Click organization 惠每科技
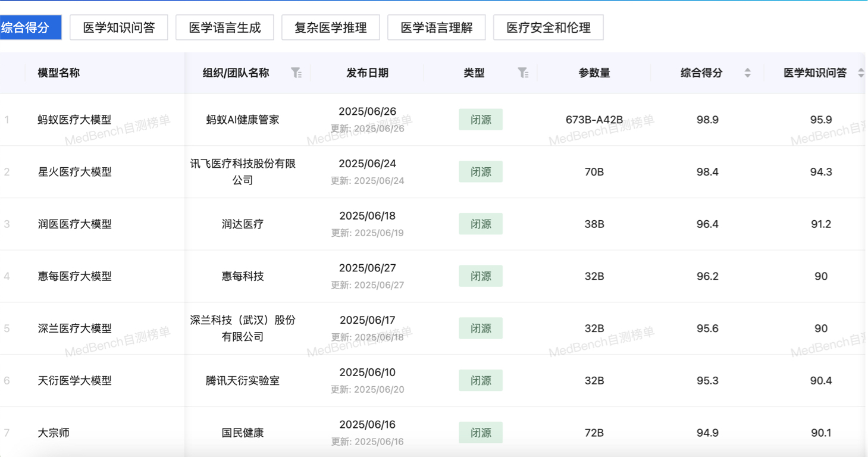The height and width of the screenshot is (457, 868). pyautogui.click(x=243, y=276)
